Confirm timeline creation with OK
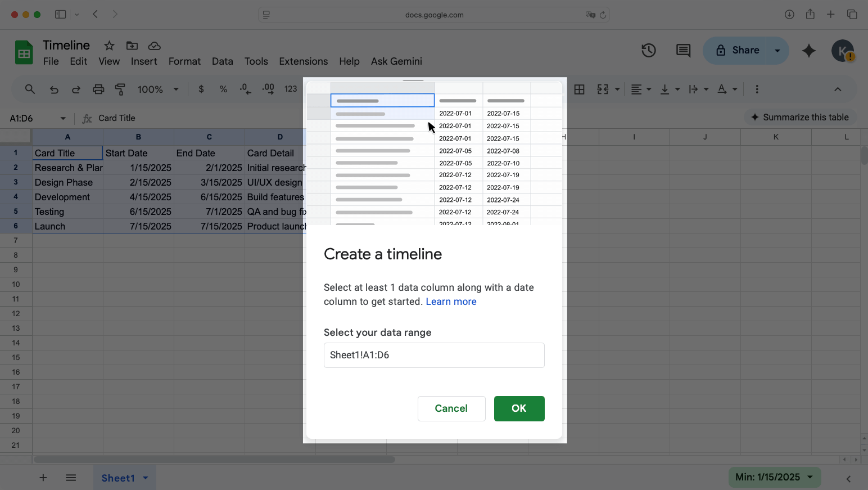The height and width of the screenshot is (490, 868). coord(519,408)
